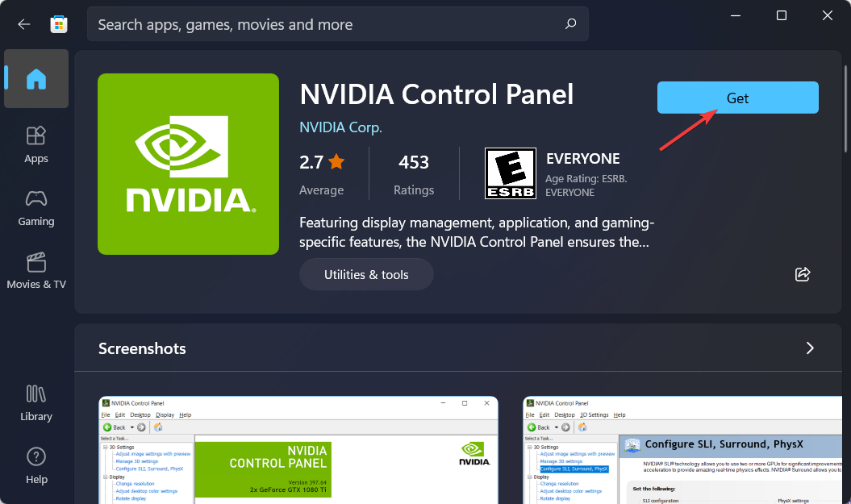Open your Library from the sidebar
Screen dimensions: 851x504
[x=35, y=402]
